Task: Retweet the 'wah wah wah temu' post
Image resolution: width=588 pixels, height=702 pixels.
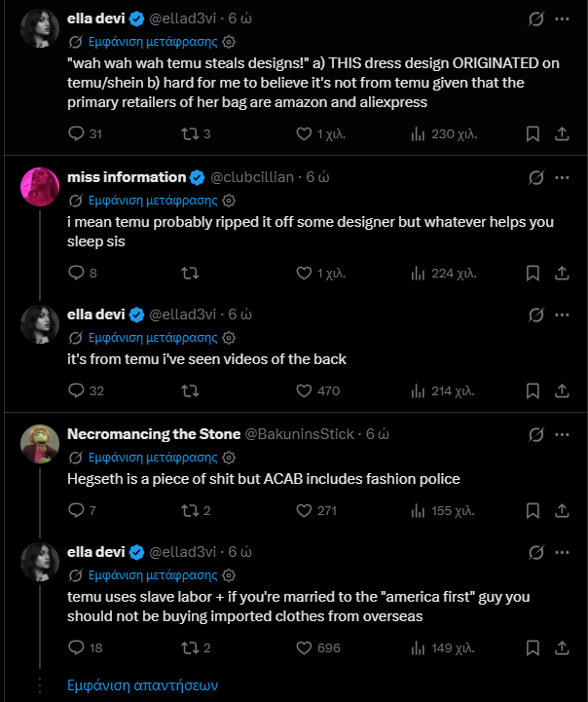Action: tap(191, 133)
